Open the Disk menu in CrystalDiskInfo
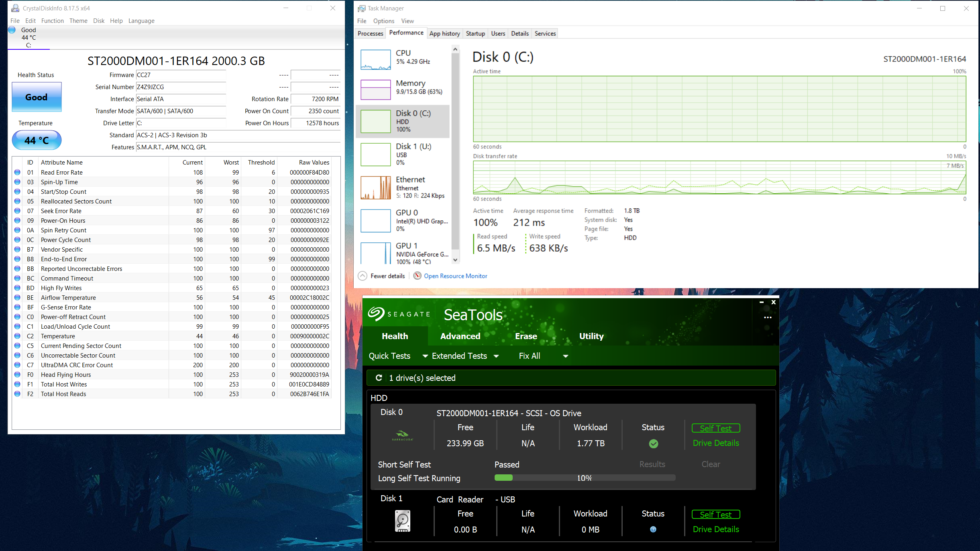This screenshot has width=980, height=551. (99, 21)
